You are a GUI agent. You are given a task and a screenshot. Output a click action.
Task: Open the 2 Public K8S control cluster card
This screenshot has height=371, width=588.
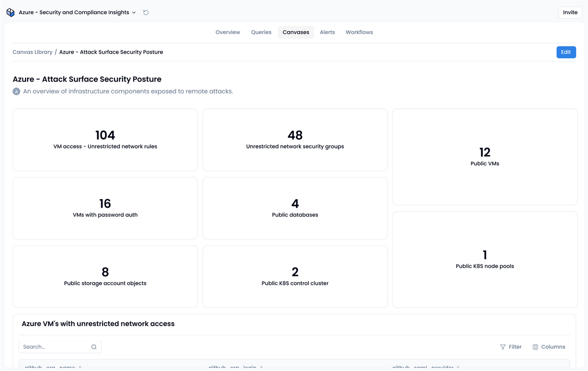pos(295,277)
